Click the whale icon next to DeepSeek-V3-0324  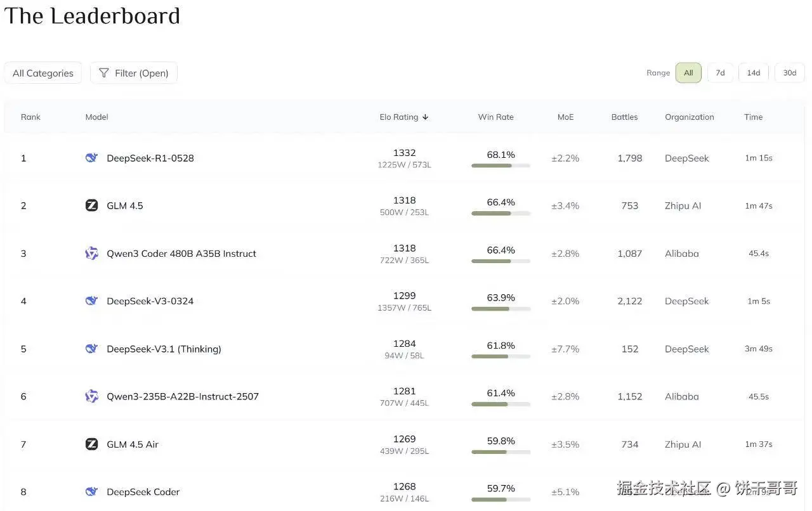(91, 301)
